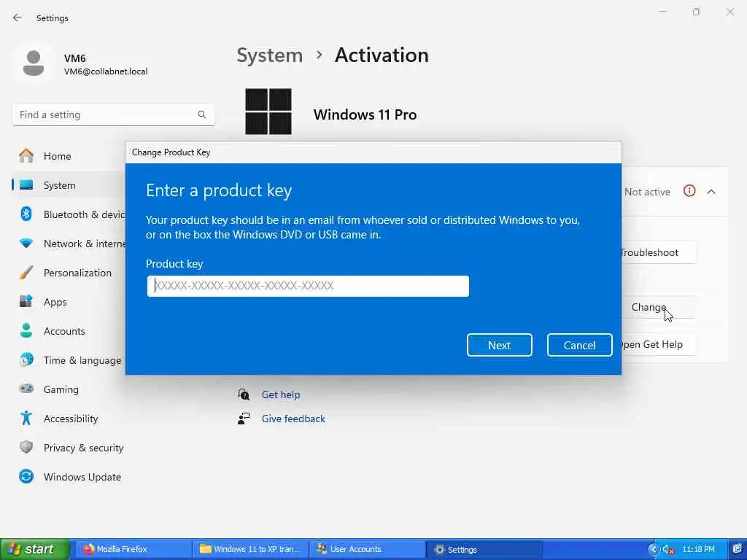
Task: Click VM6@collabnet.local account email
Action: [106, 71]
